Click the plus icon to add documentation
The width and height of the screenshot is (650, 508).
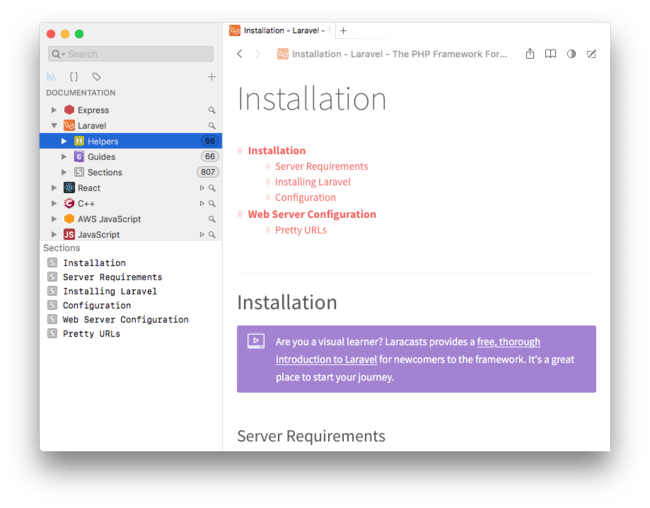coord(211,77)
